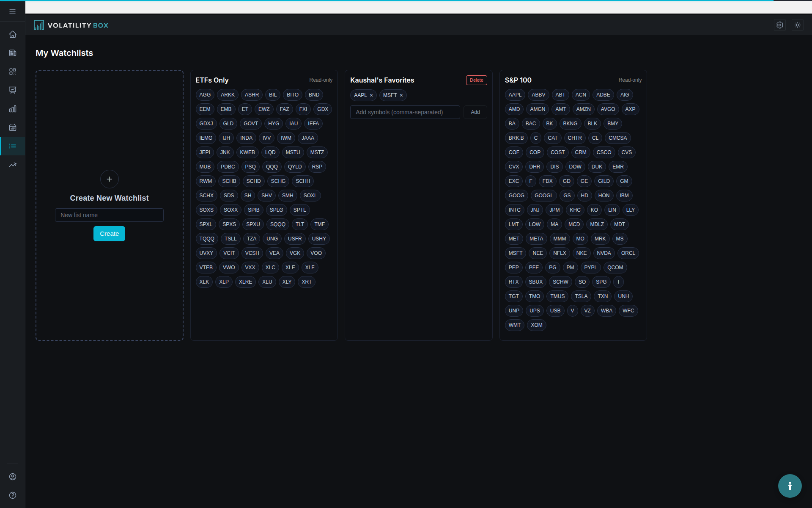812x508 pixels.
Task: Select the PYPL ticker chip
Action: (x=590, y=268)
